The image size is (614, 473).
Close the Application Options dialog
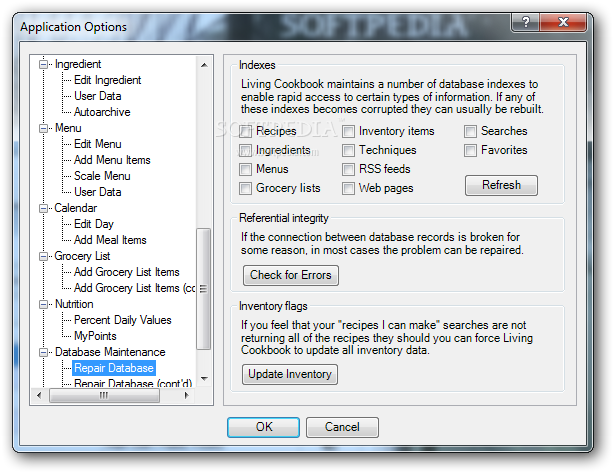[563, 22]
